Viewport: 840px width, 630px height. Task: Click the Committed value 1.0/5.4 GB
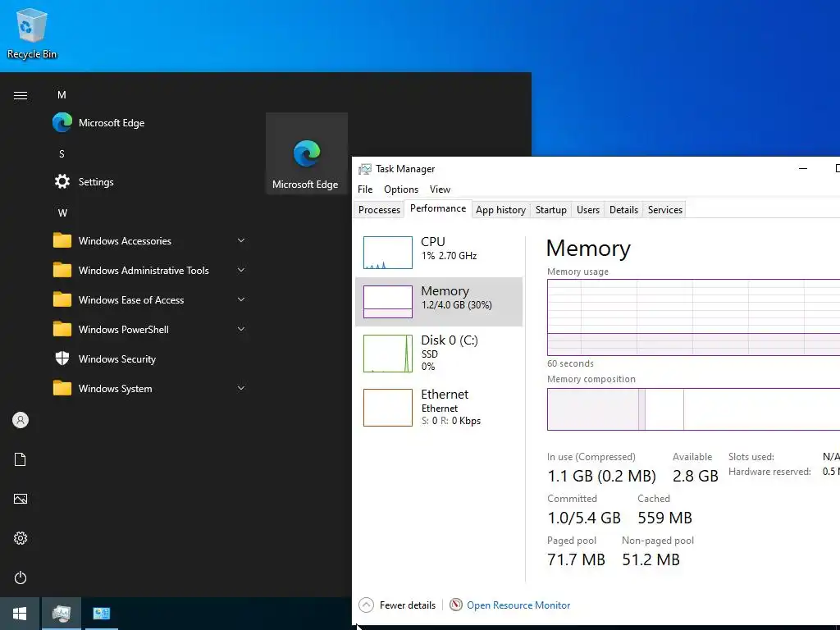click(583, 518)
